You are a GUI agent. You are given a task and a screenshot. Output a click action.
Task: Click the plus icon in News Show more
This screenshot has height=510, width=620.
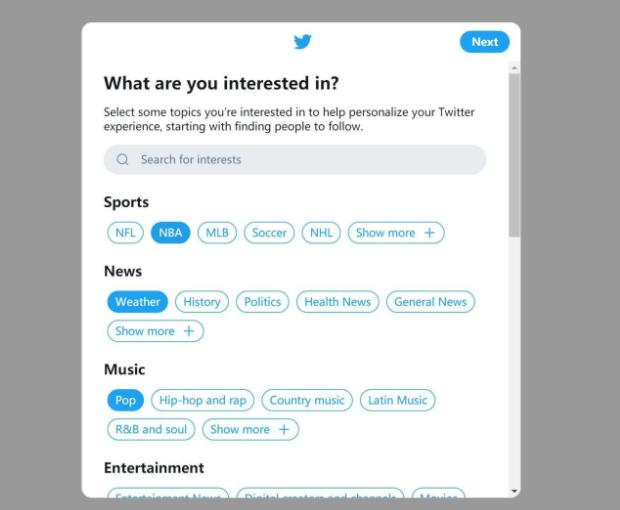click(x=189, y=331)
